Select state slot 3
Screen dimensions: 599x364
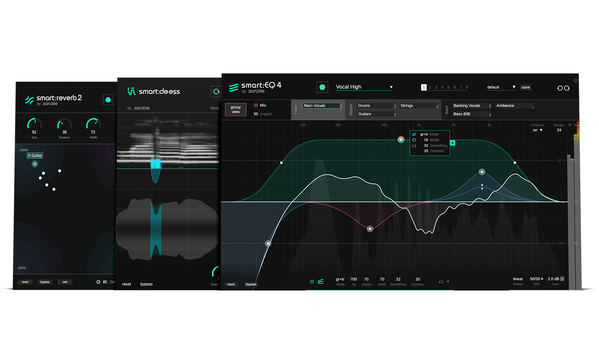436,87
